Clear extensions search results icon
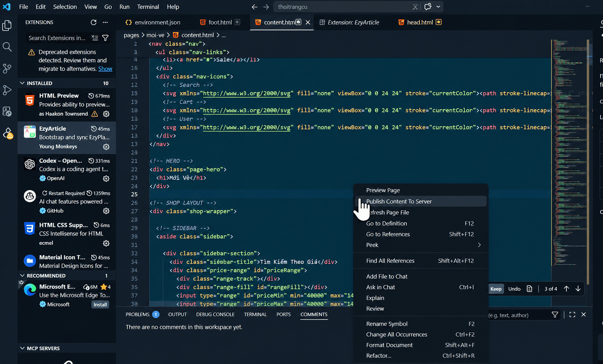 click(x=95, y=38)
